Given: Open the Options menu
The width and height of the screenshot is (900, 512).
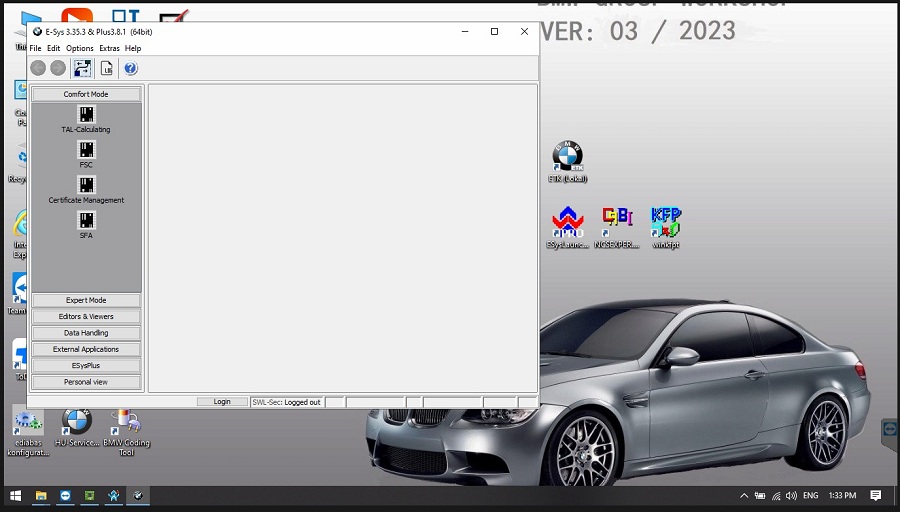Looking at the screenshot, I should pos(79,48).
